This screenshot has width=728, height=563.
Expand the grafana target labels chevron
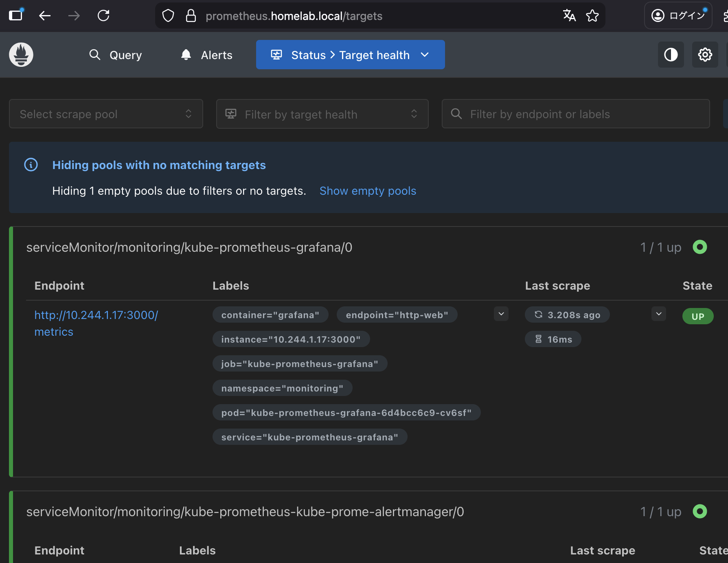point(501,314)
